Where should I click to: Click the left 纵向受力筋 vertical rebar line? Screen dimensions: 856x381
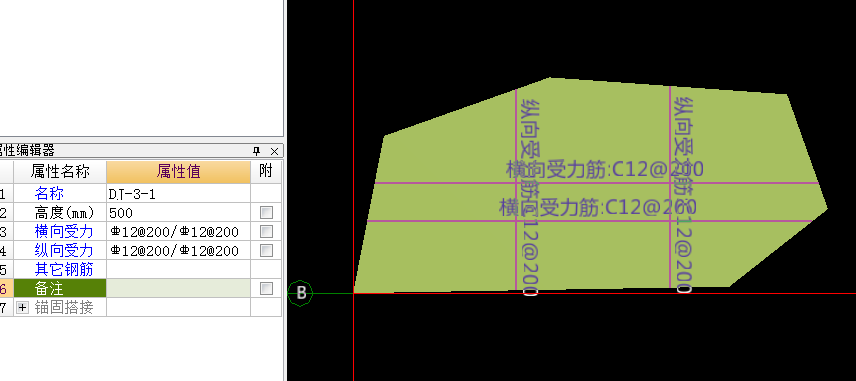tap(516, 188)
